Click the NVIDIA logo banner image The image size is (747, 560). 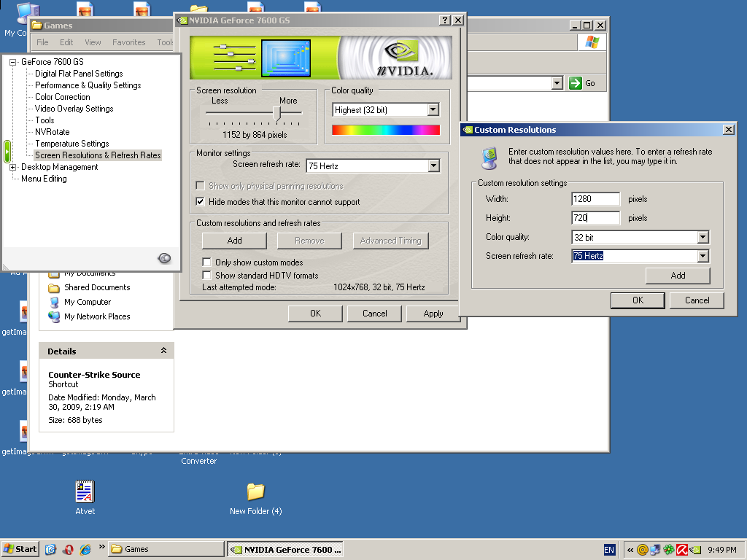click(321, 58)
